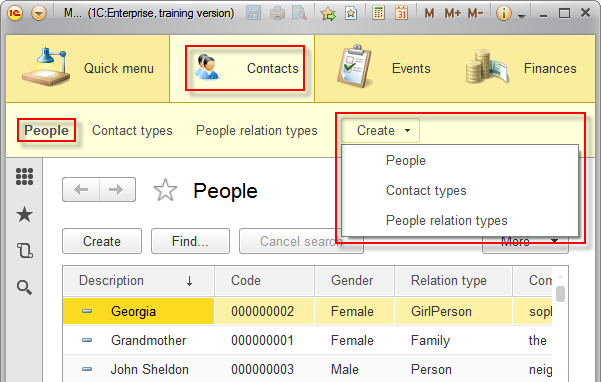Click the Create button above the list
This screenshot has width=601, height=382.
(102, 241)
